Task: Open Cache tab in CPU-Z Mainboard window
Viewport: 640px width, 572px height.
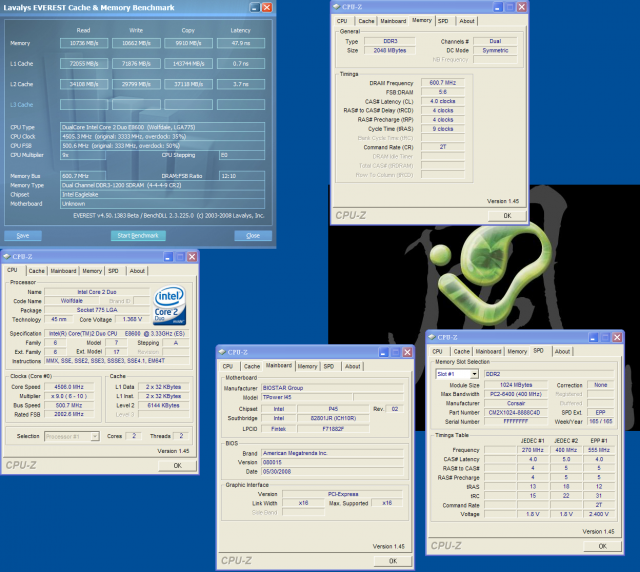Action: click(x=252, y=366)
